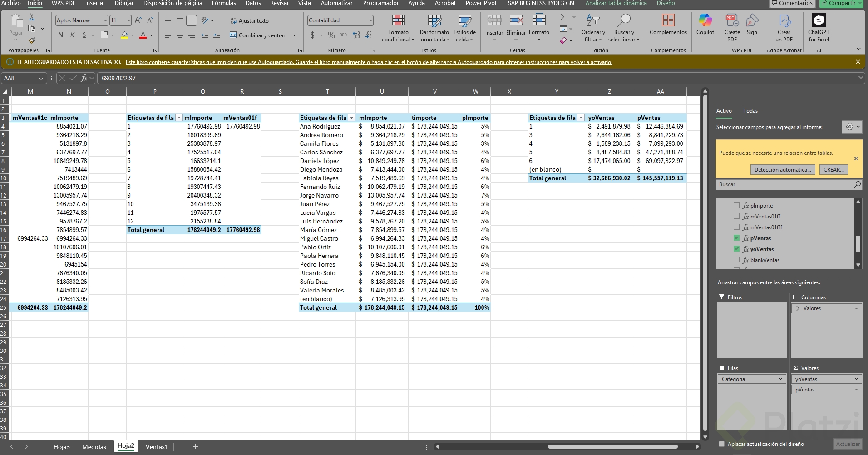This screenshot has width=868, height=455.
Task: Uncheck the pVentas field checkbox
Action: (x=736, y=238)
